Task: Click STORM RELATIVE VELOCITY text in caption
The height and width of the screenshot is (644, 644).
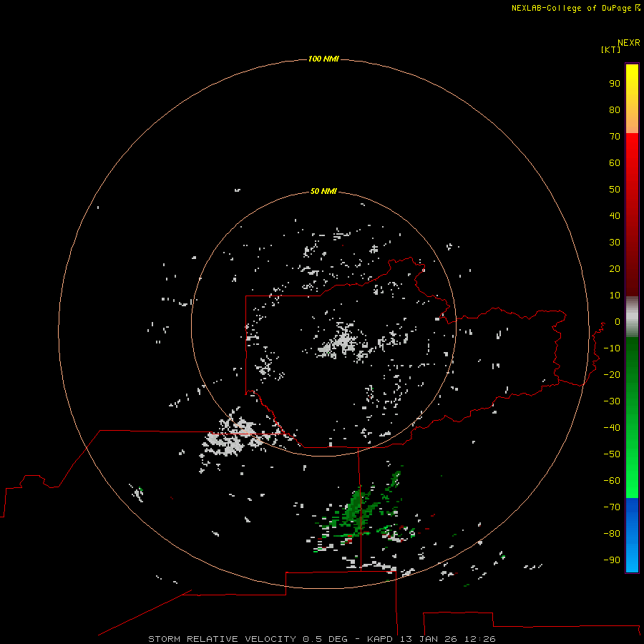Action: click(222, 639)
